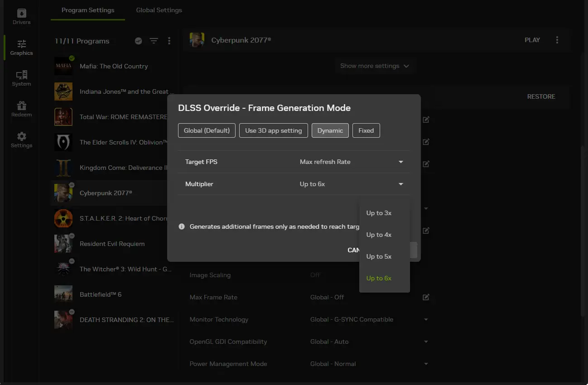Screen dimensions: 588x385
Task: Select the Fixed frame generation mode
Action: click(x=366, y=130)
